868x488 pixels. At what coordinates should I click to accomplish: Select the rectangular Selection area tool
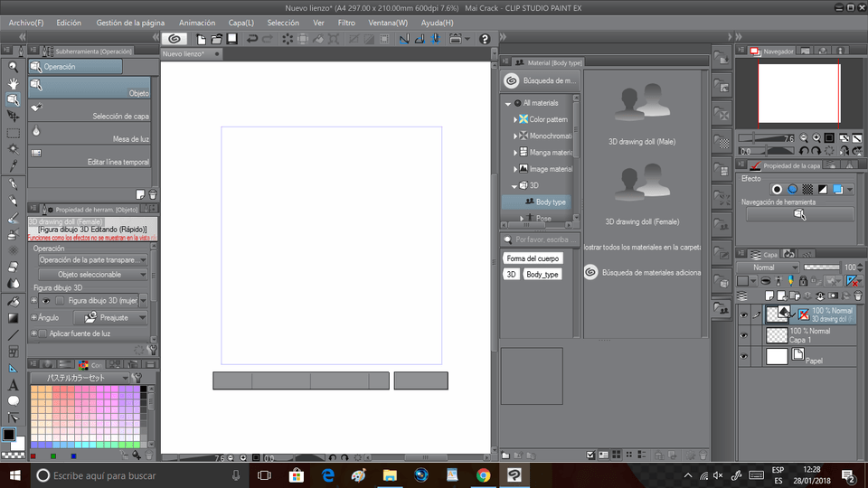pos(14,133)
